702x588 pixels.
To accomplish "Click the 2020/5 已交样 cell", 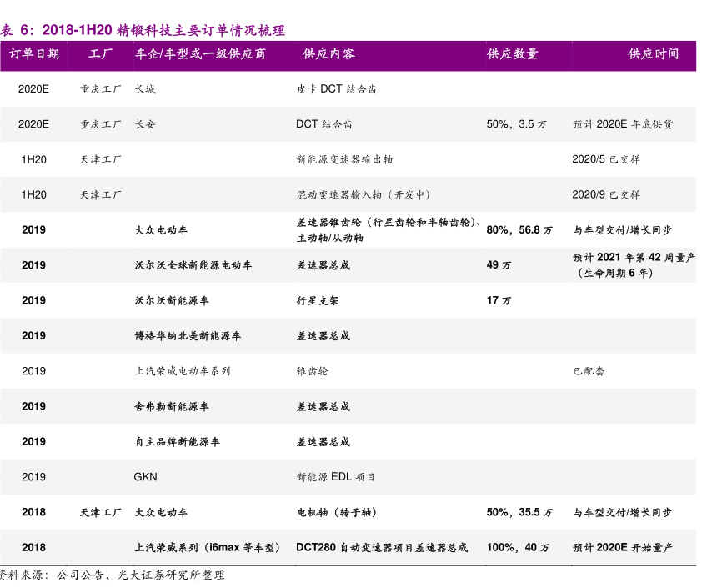I will [606, 159].
